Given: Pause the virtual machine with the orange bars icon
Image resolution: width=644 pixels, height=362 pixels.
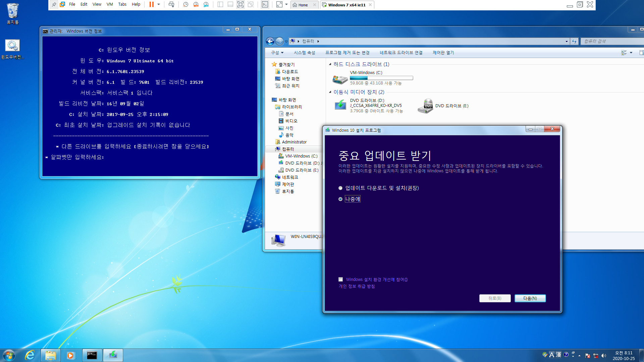Looking at the screenshot, I should 152,5.
